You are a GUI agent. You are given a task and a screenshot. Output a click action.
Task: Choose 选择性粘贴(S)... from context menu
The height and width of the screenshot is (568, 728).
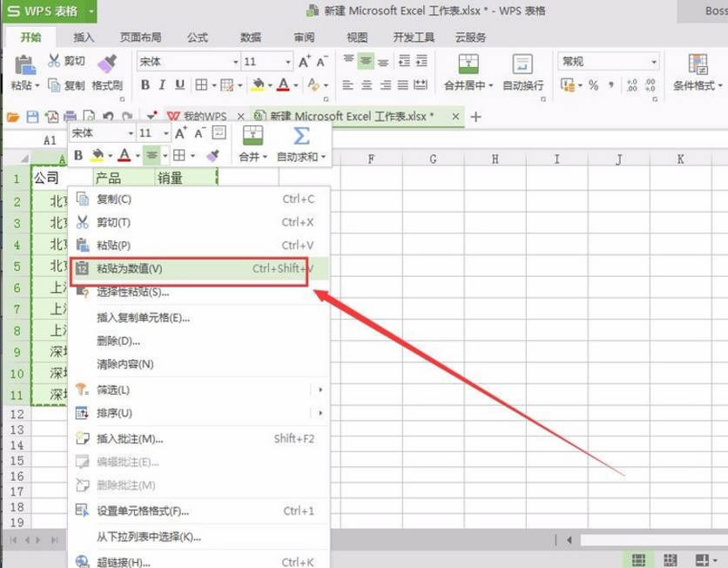(199, 292)
